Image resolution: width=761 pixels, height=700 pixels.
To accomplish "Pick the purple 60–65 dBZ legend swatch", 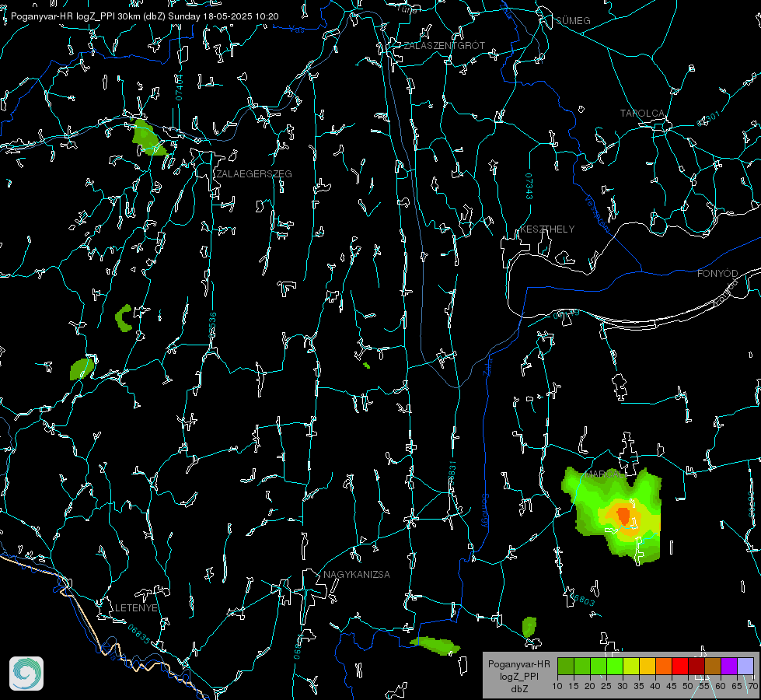I will coord(729,667).
